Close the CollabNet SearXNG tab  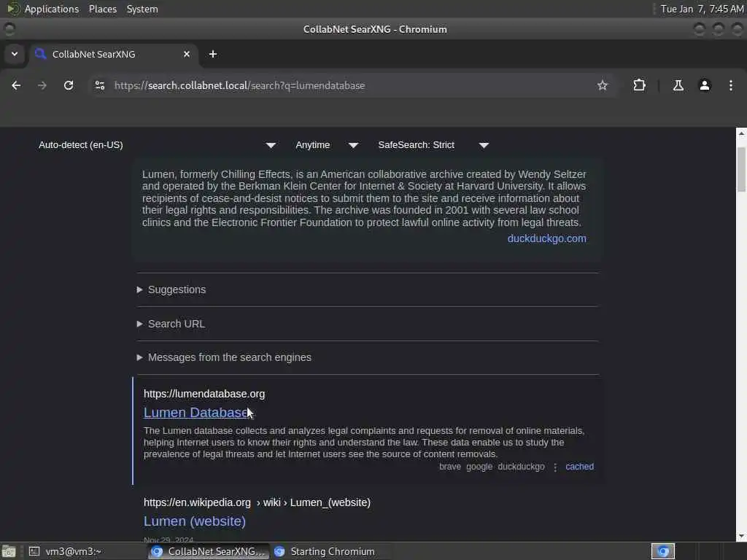pos(187,54)
